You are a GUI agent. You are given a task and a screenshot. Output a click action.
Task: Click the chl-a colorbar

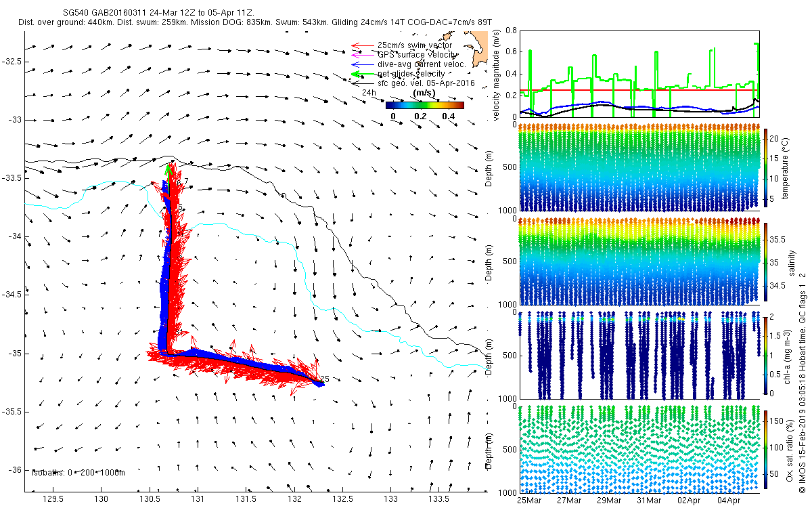point(766,354)
